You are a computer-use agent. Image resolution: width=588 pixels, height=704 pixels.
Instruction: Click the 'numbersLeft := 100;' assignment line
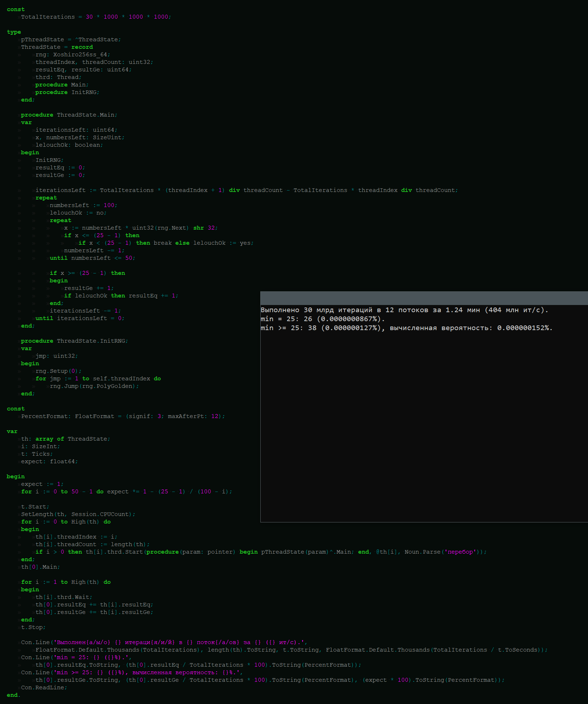point(83,205)
